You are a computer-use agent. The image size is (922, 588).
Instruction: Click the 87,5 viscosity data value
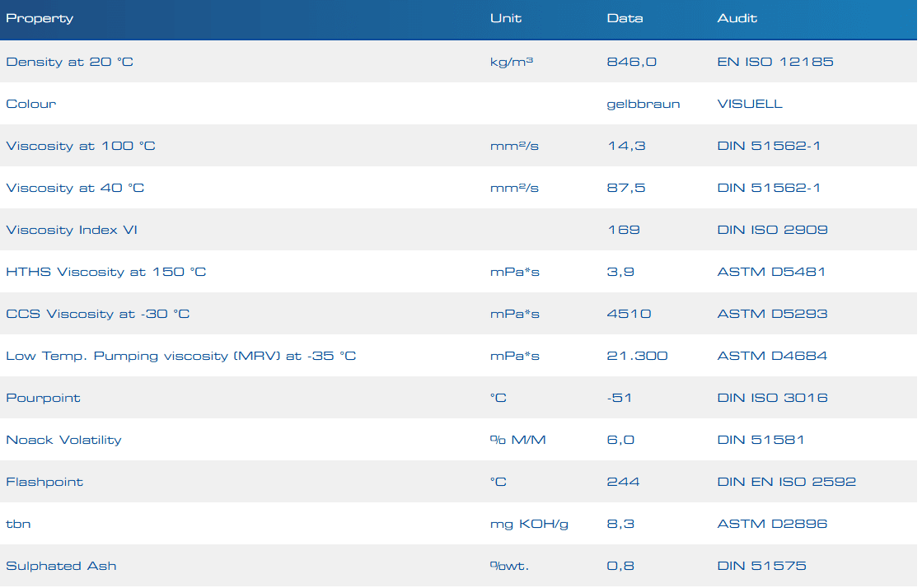(x=625, y=188)
